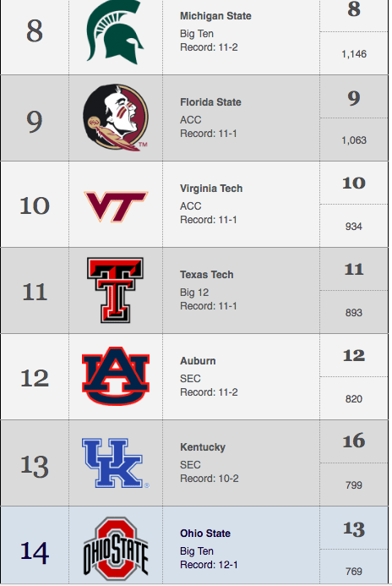Click the 934 points value for Virginia Tech

click(x=353, y=227)
